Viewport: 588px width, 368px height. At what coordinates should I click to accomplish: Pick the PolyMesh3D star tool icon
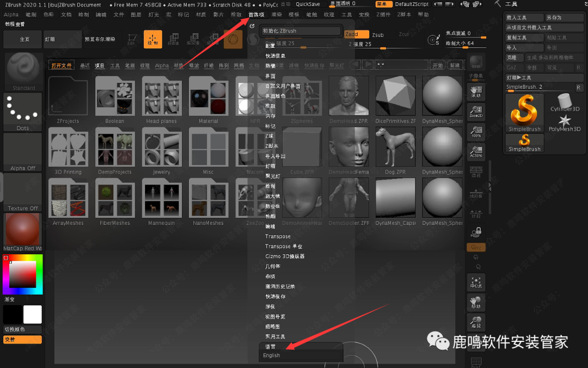565,123
